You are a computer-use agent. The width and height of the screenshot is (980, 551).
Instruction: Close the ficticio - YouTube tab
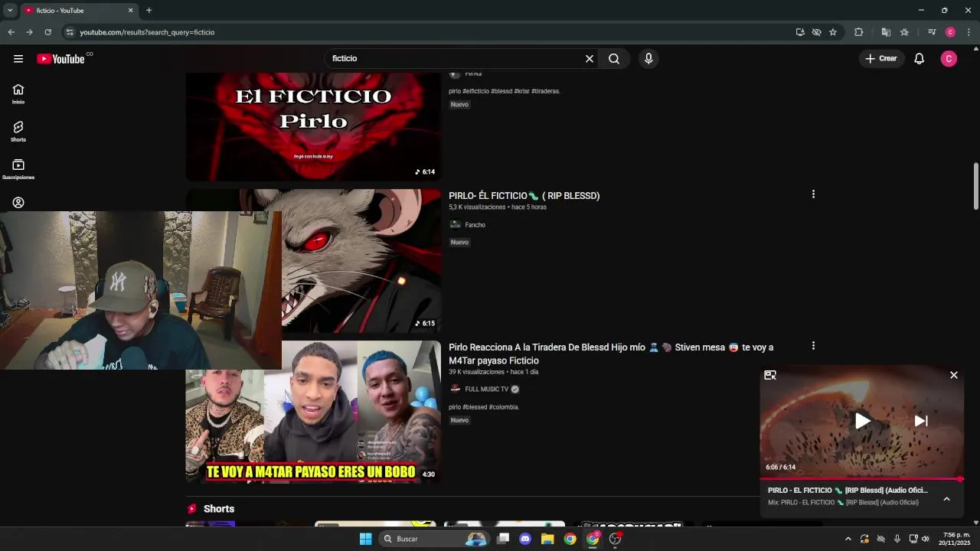[130, 11]
